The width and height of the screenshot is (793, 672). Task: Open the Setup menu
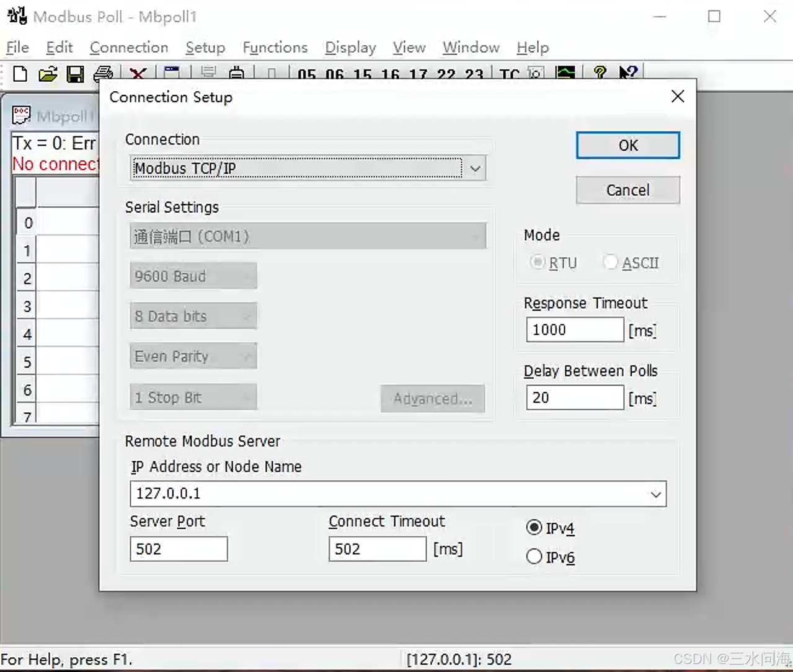[205, 48]
